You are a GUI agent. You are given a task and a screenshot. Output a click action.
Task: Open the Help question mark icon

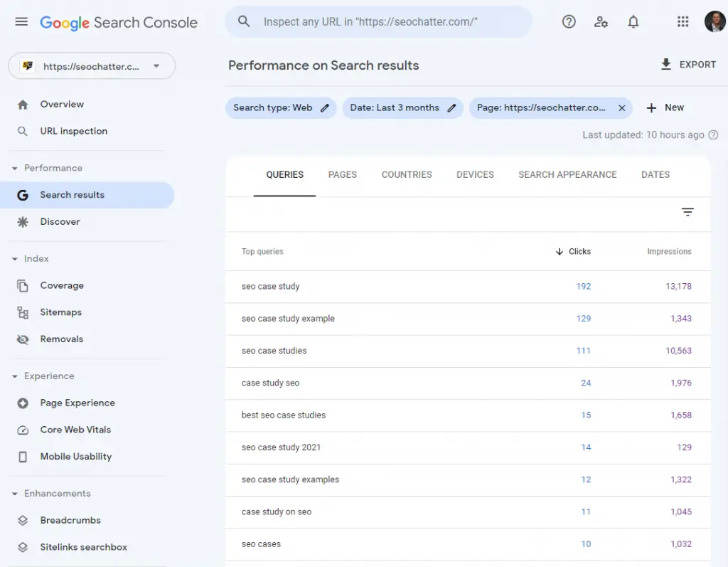pos(569,22)
